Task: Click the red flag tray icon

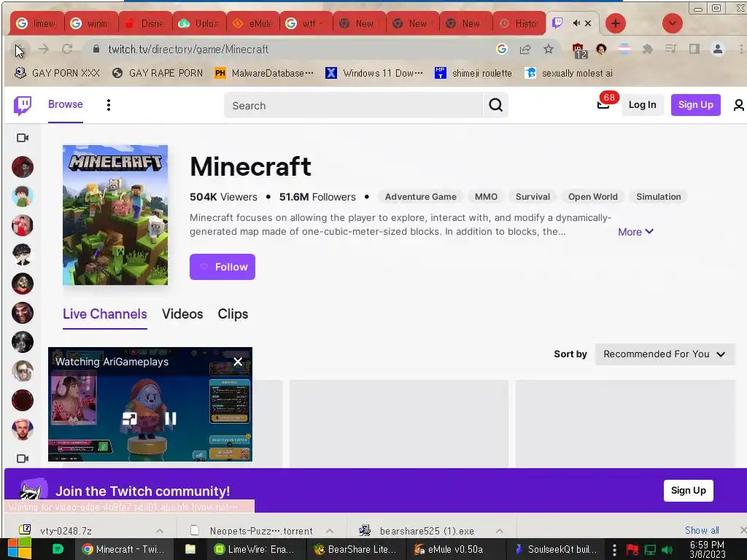Action: [x=632, y=550]
